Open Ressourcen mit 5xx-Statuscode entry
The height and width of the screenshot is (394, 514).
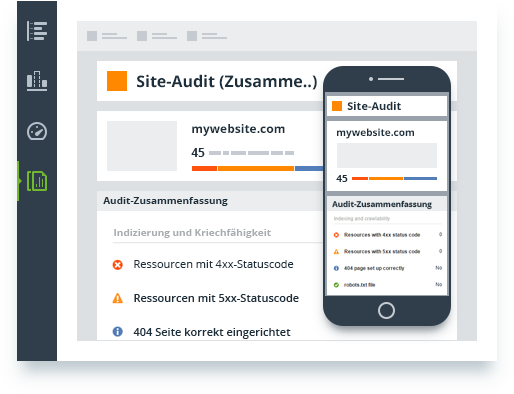216,298
